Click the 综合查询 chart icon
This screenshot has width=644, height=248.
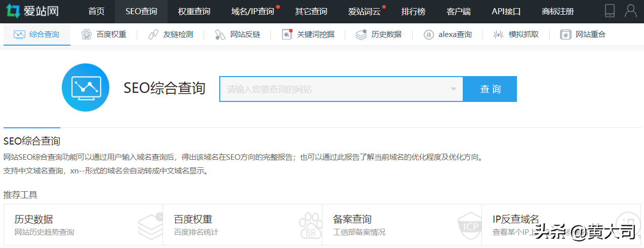19,34
